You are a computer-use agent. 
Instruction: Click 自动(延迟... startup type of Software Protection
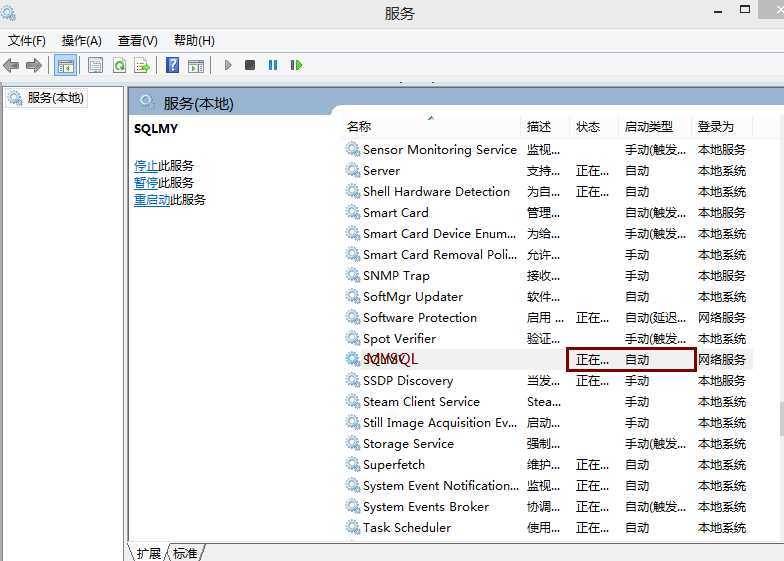pyautogui.click(x=655, y=318)
